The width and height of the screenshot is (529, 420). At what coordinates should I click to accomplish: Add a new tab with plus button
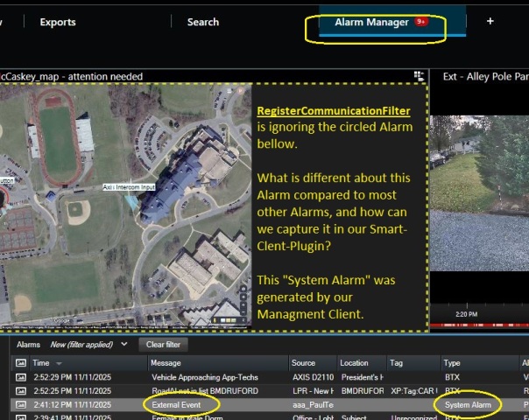pos(490,22)
